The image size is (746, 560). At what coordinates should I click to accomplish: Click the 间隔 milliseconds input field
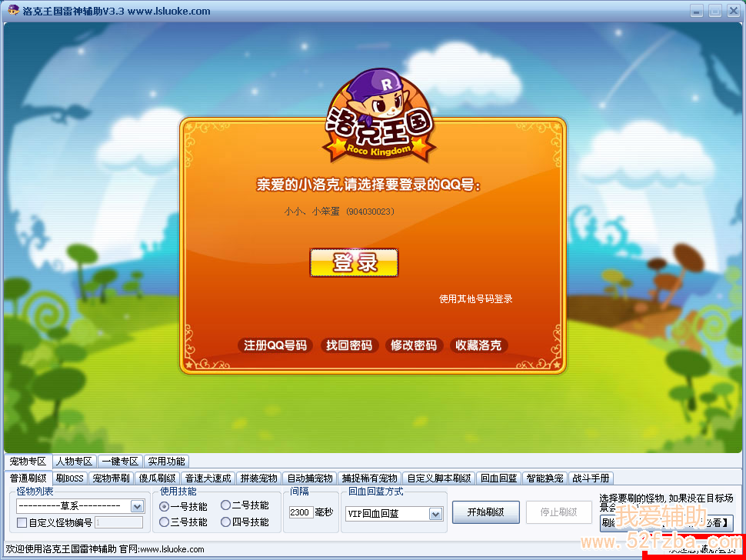coord(300,512)
